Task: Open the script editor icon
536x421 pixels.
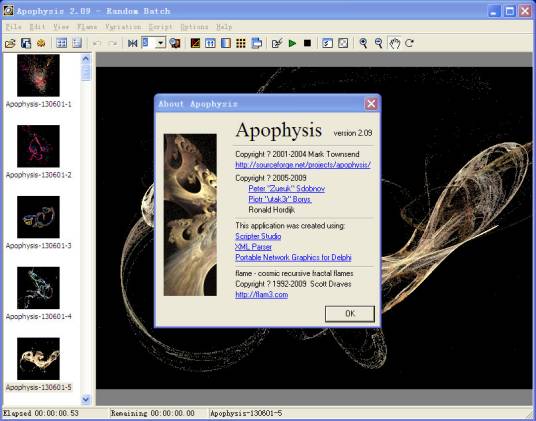Action: coord(277,43)
